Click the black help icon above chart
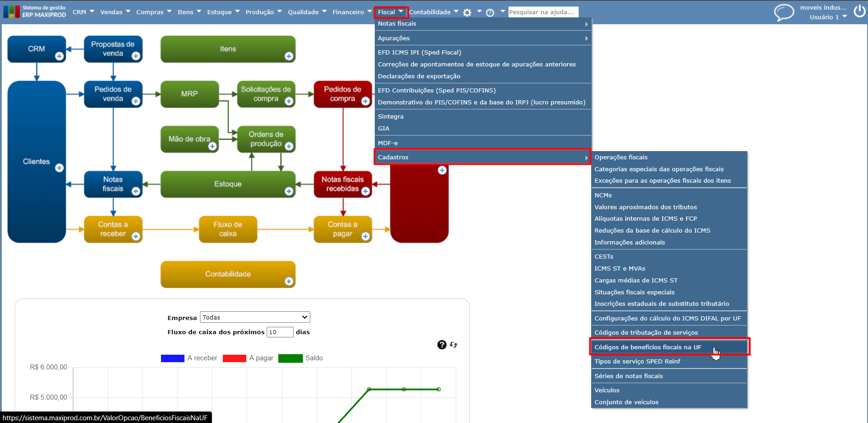 442,345
